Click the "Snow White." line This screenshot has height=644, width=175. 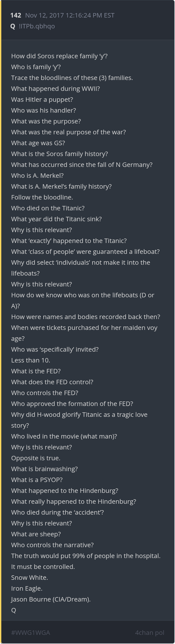(30, 578)
